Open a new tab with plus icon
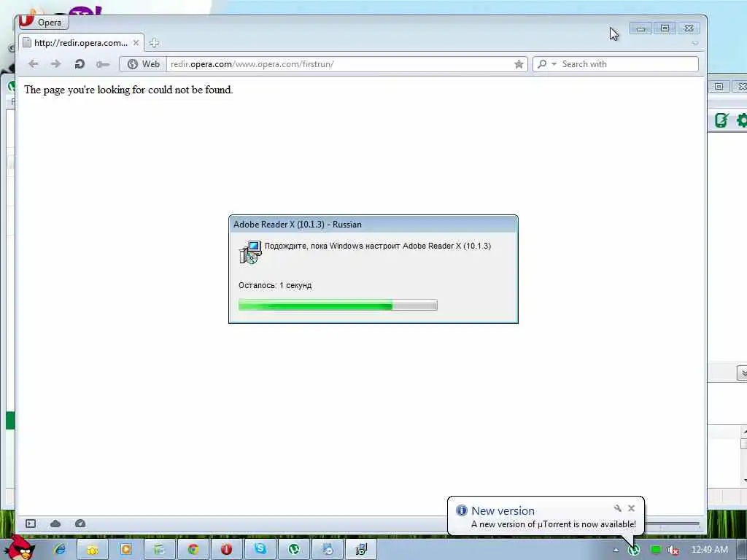The width and height of the screenshot is (747, 560). tap(154, 43)
